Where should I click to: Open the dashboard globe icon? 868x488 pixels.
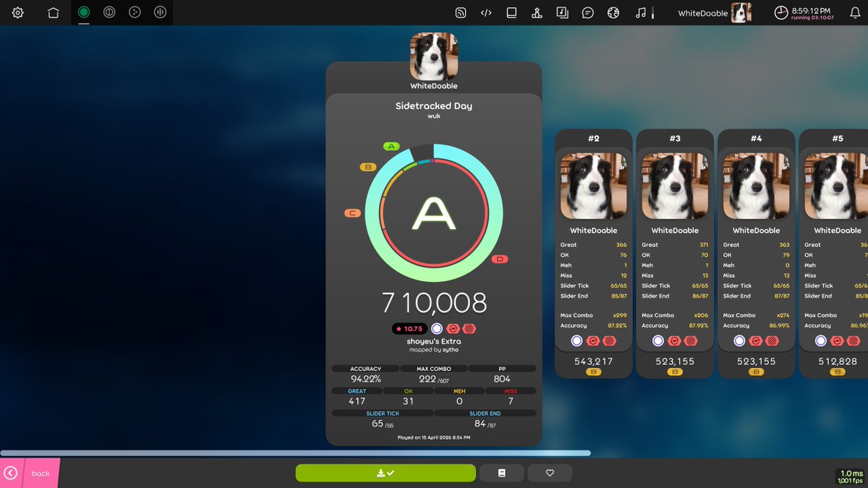[x=613, y=12]
